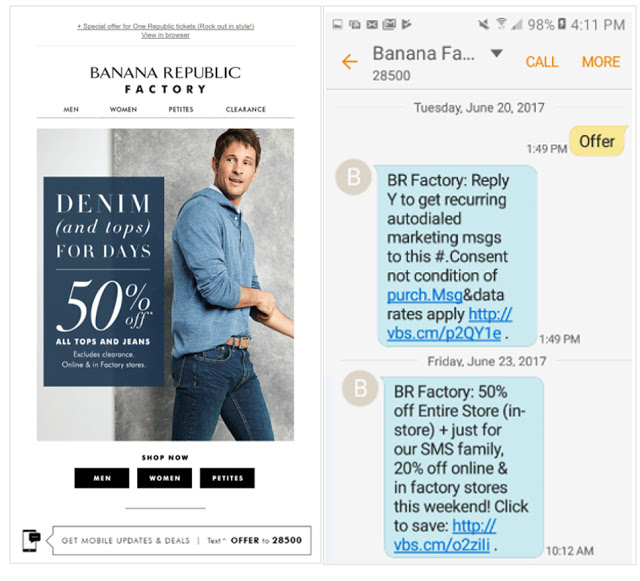This screenshot has height=581, width=640.
Task: Select the Banana Fa... contact name
Action: [424, 53]
